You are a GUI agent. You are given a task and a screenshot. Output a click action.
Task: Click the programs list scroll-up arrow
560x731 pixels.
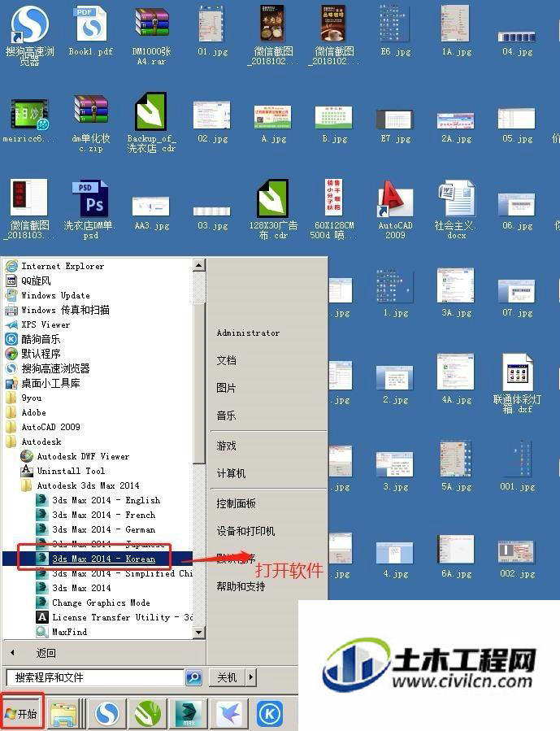click(199, 266)
